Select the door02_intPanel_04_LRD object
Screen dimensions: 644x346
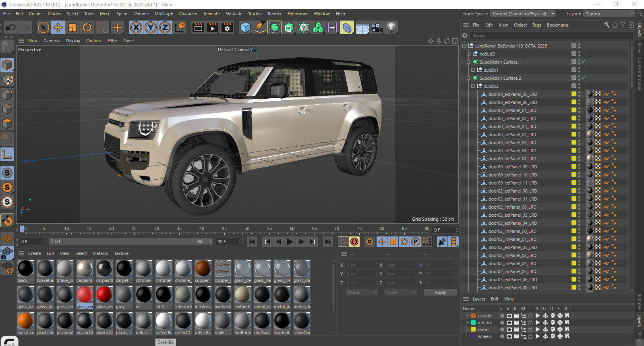[x=512, y=263]
